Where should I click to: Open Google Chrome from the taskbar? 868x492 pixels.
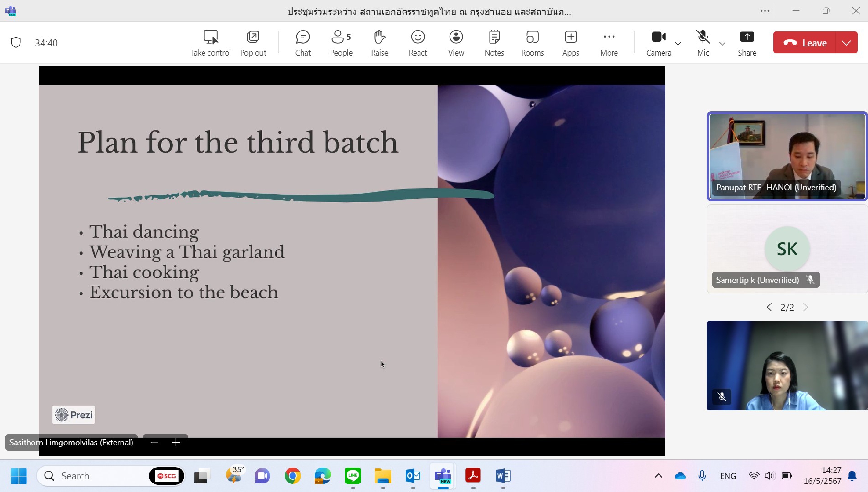tap(292, 476)
